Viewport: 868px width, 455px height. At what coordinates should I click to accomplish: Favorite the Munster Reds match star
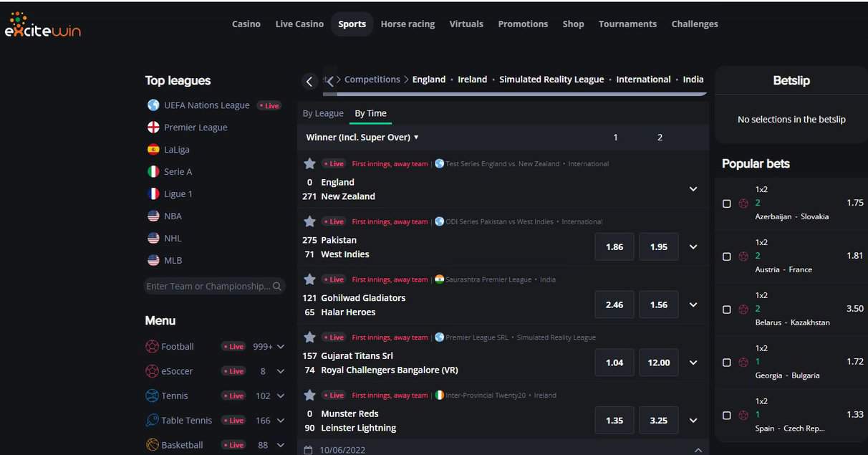tap(309, 396)
